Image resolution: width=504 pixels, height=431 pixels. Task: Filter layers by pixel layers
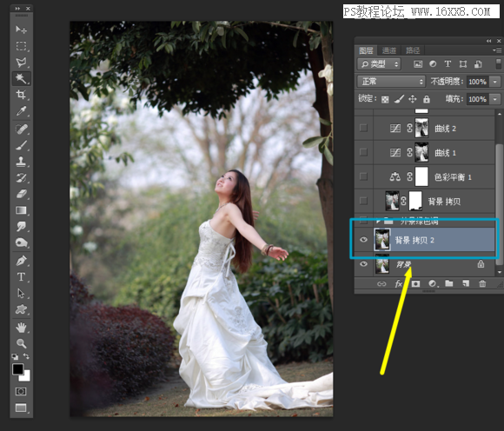pyautogui.click(x=418, y=64)
